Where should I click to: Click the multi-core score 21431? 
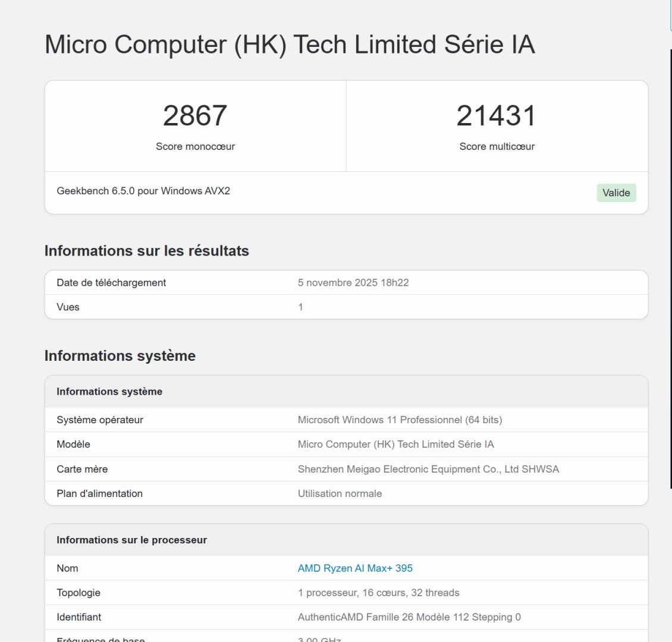pyautogui.click(x=497, y=116)
